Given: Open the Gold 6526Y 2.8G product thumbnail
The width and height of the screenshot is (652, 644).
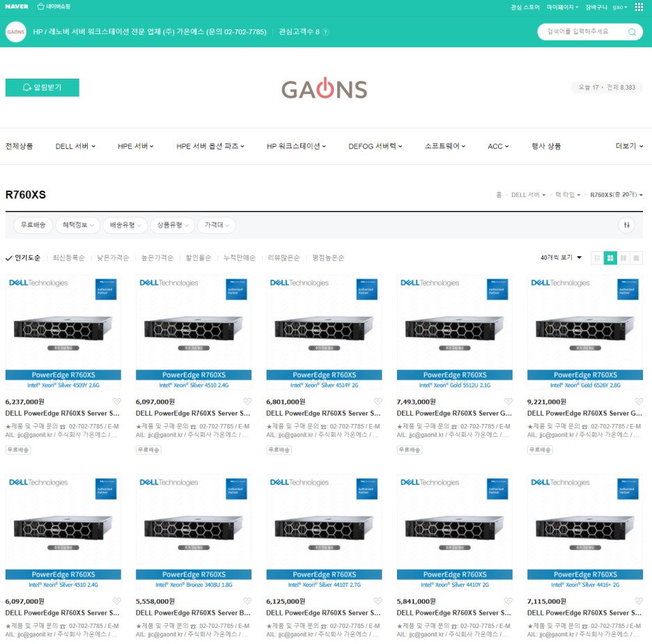Looking at the screenshot, I should pos(585,332).
